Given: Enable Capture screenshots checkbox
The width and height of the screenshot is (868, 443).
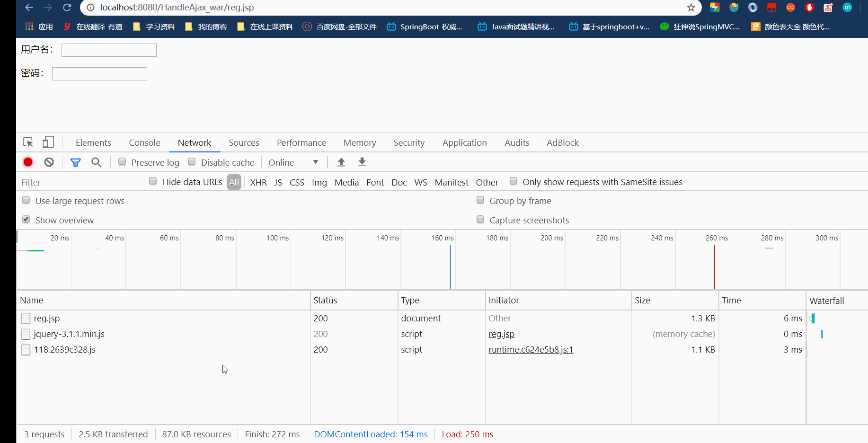Looking at the screenshot, I should (x=480, y=220).
